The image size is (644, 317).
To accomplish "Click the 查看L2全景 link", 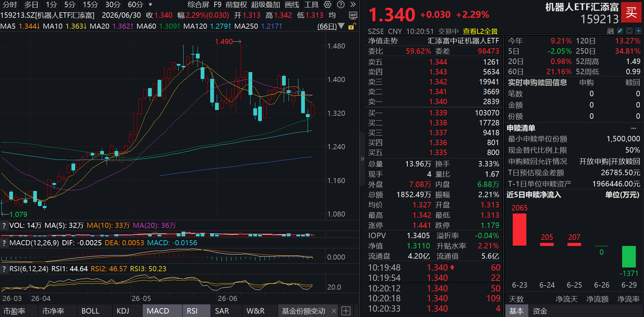I will 480,31.
